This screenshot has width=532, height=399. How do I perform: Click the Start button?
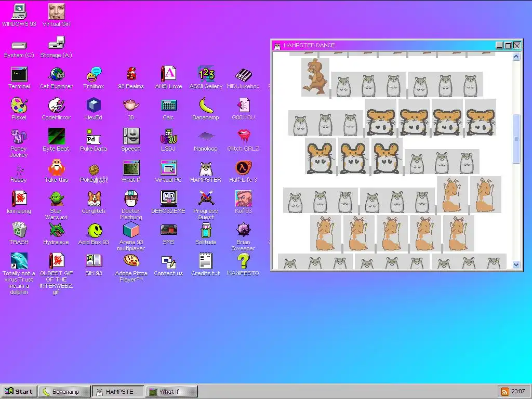coord(19,391)
